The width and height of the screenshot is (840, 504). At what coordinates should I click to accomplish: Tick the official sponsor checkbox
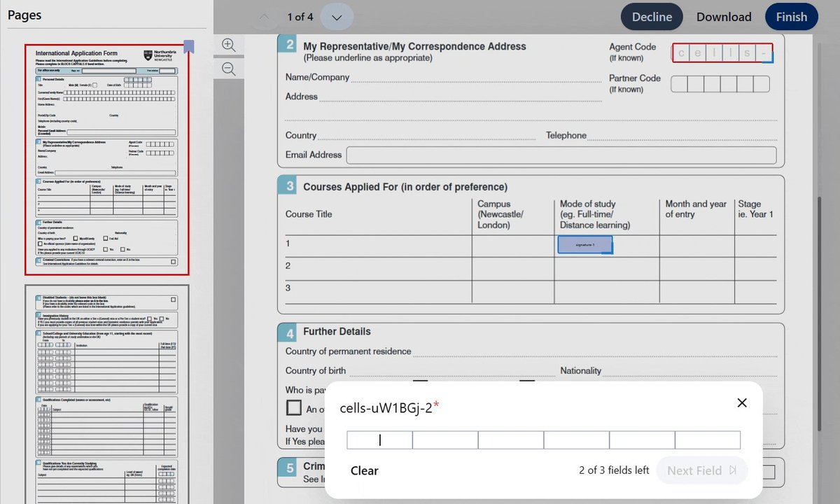(294, 407)
